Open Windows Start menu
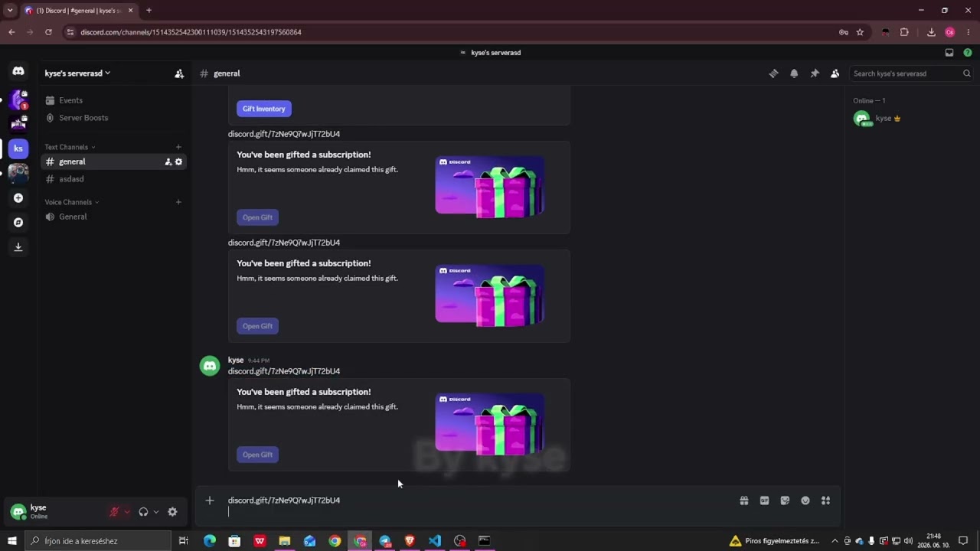Screen dimensions: 980x551 point(12,541)
